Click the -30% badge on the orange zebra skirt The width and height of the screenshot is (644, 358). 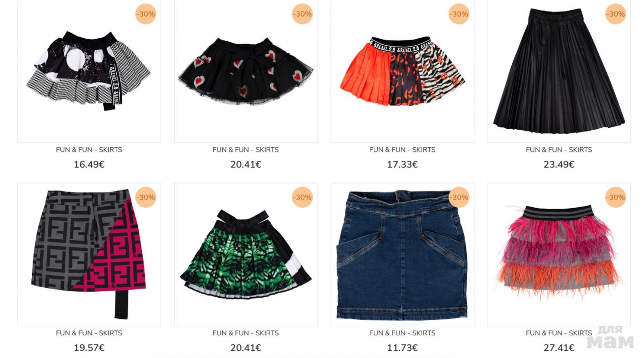click(459, 14)
